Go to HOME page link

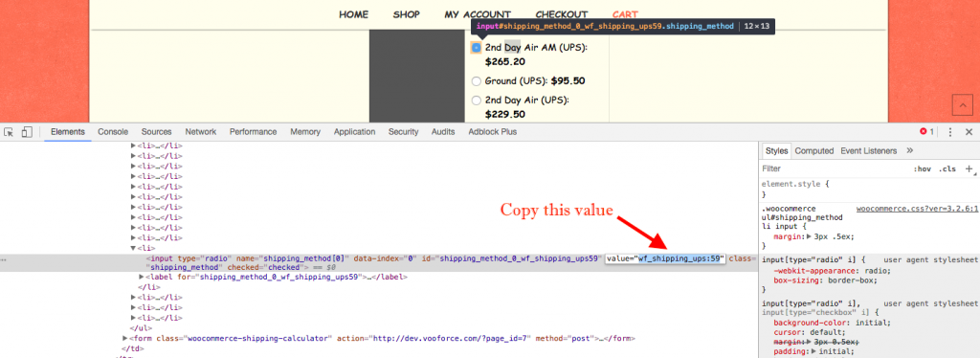[354, 14]
